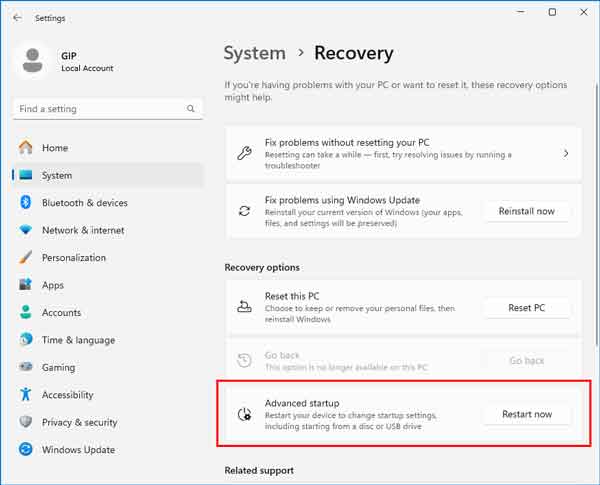Click the Time & language globe icon

(x=26, y=339)
